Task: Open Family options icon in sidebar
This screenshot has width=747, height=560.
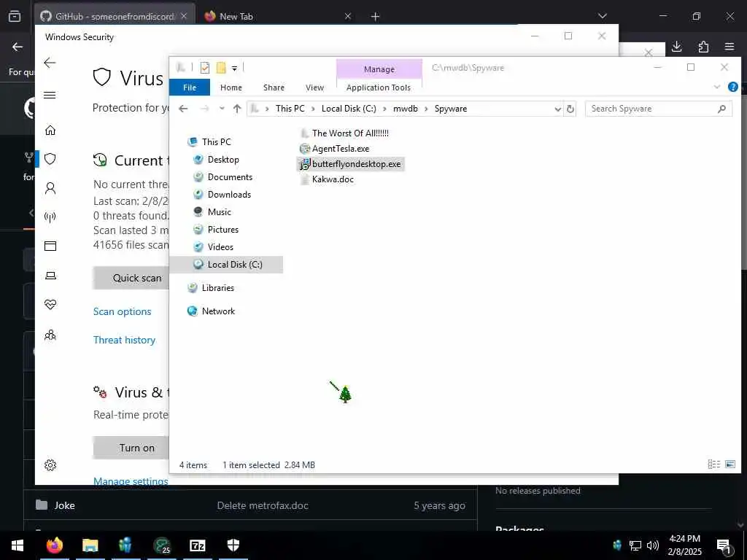Action: (50, 335)
